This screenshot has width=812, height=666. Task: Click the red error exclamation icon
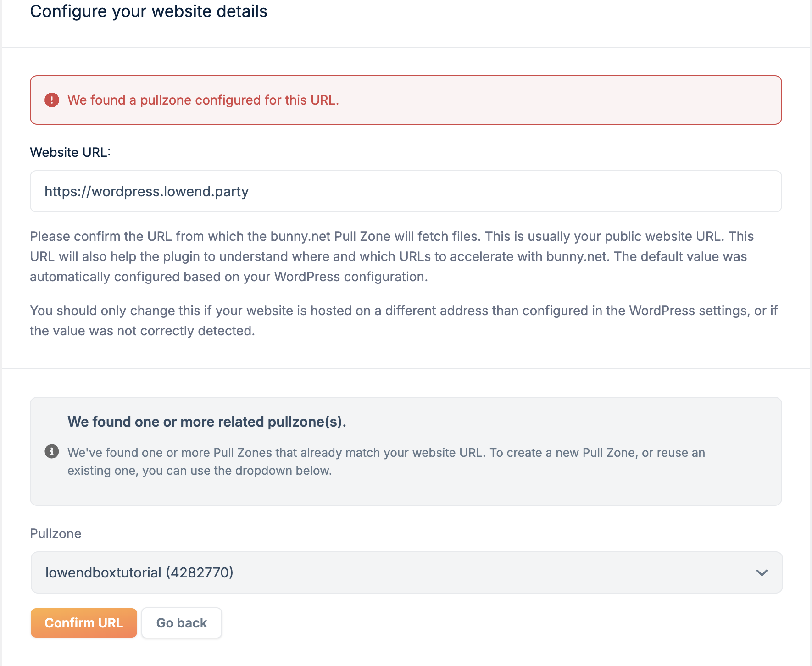(52, 100)
